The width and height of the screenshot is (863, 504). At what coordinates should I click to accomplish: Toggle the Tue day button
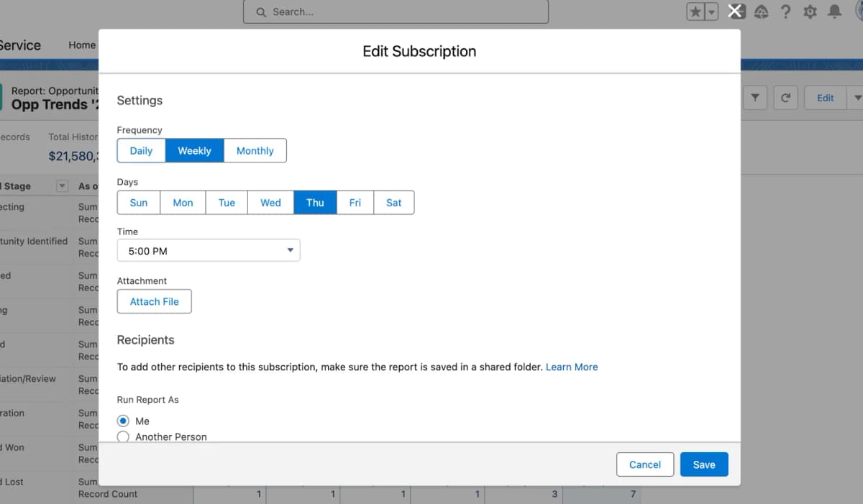tap(227, 202)
